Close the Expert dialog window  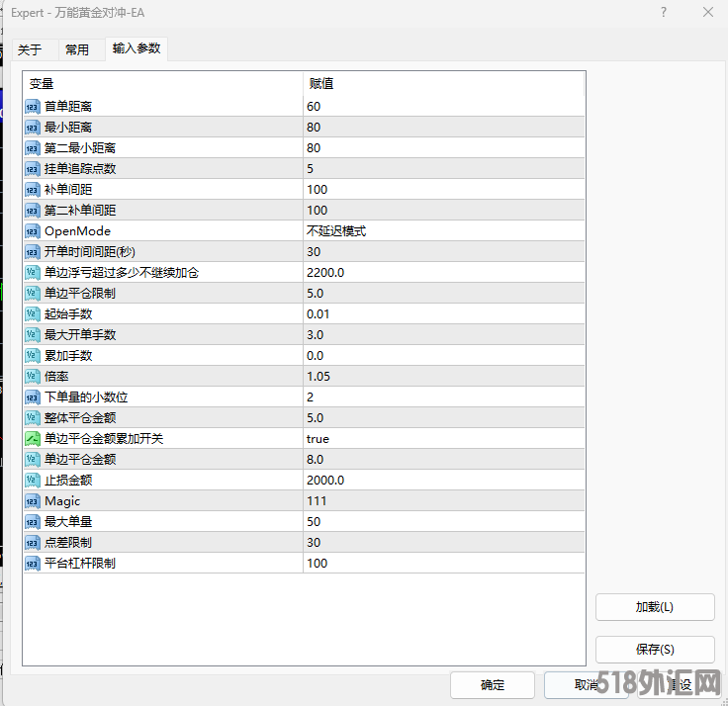pyautogui.click(x=708, y=12)
